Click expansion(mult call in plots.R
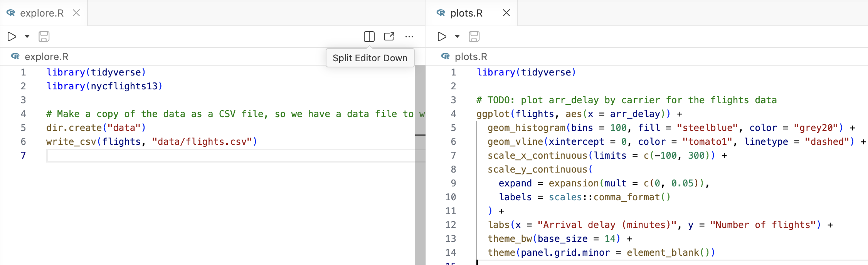Viewport: 868px width, 265px height. [588, 183]
